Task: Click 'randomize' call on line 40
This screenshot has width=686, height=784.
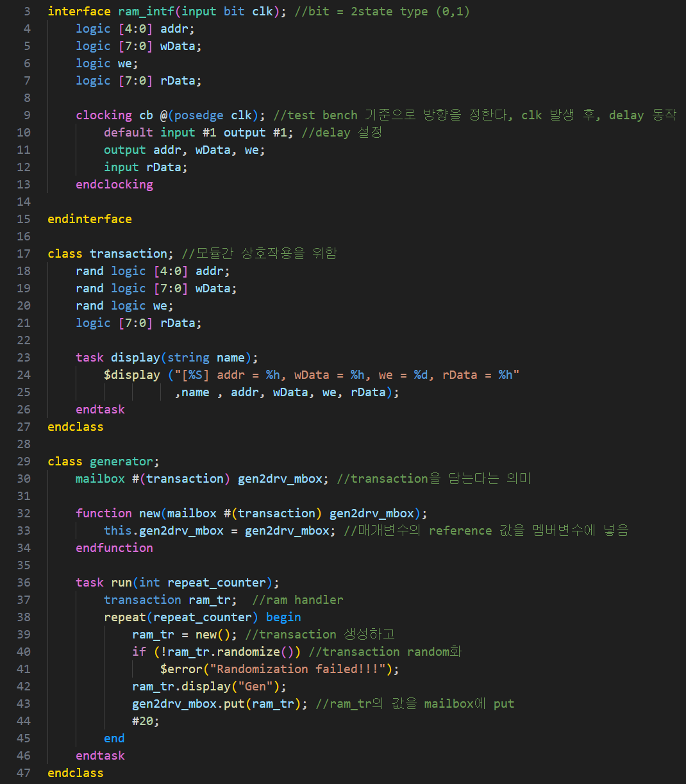Action: (x=248, y=652)
